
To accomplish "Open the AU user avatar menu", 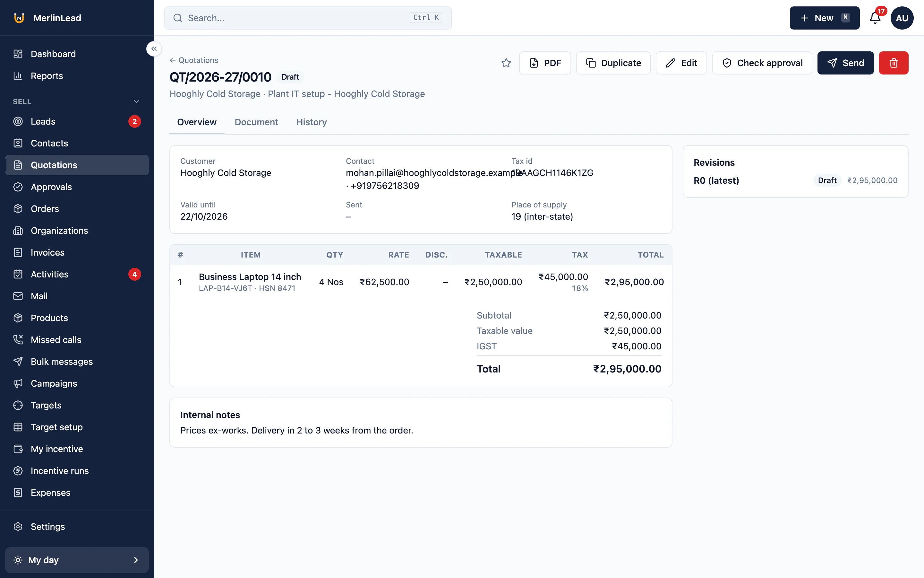I will pyautogui.click(x=902, y=18).
